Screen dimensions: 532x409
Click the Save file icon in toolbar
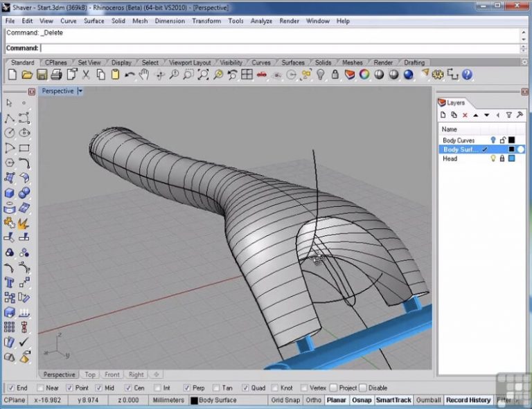pyautogui.click(x=42, y=75)
